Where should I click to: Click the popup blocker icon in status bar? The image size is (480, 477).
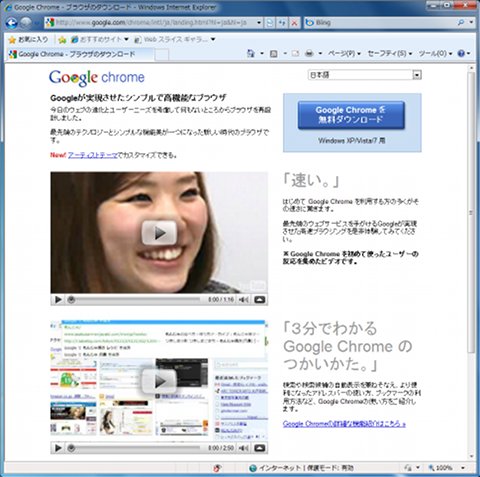tap(217, 468)
